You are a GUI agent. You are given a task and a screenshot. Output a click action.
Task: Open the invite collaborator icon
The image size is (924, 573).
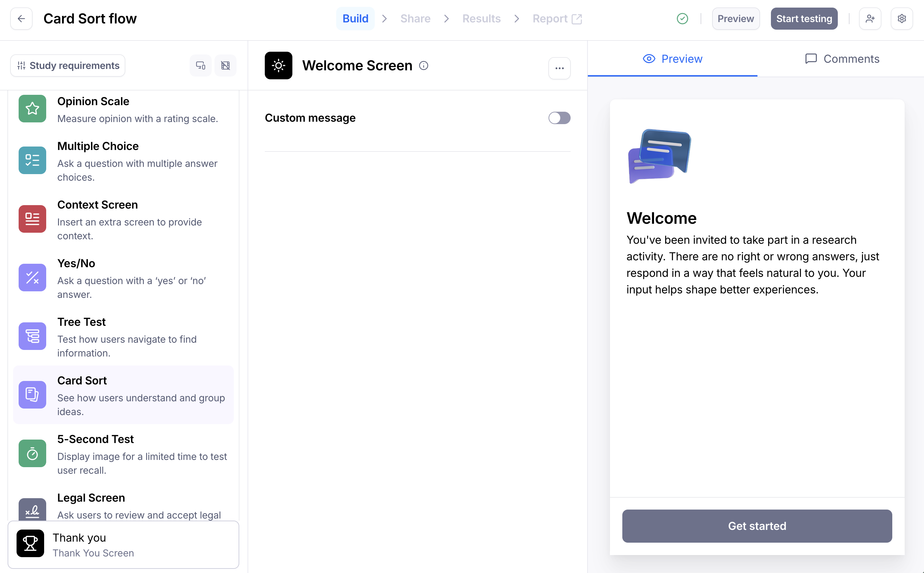(870, 19)
